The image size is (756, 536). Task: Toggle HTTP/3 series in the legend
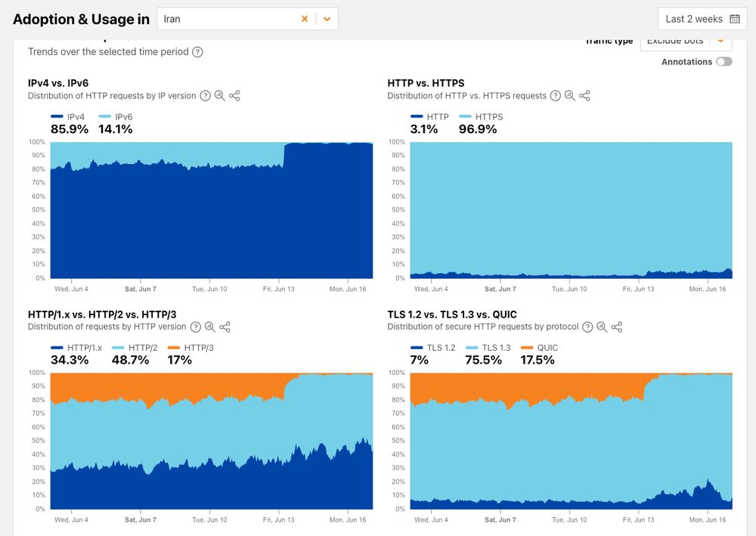tap(198, 349)
